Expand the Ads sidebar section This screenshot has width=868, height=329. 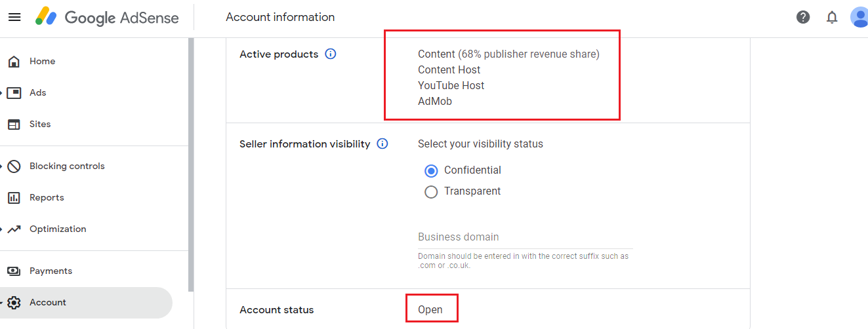(2, 93)
